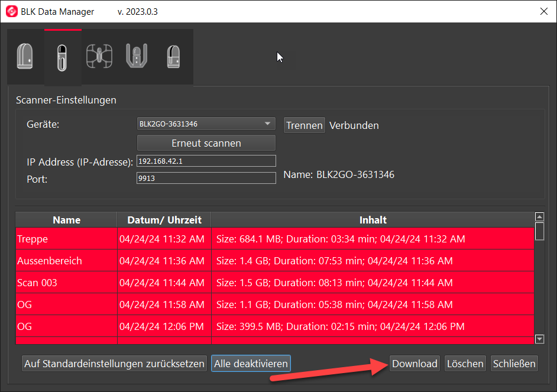557x392 pixels.
Task: Click Erneut scannen button
Action: tap(206, 143)
